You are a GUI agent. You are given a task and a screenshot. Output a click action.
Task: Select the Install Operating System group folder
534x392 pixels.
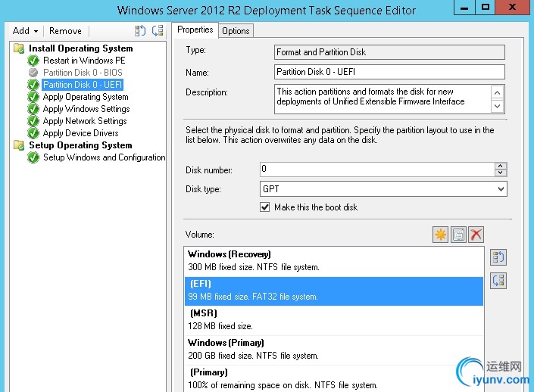coord(81,48)
